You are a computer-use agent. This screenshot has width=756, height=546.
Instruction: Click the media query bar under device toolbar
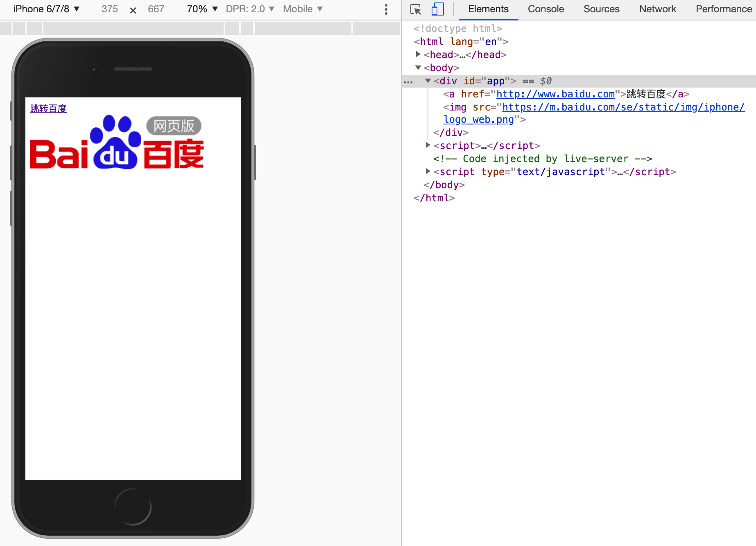(200, 28)
